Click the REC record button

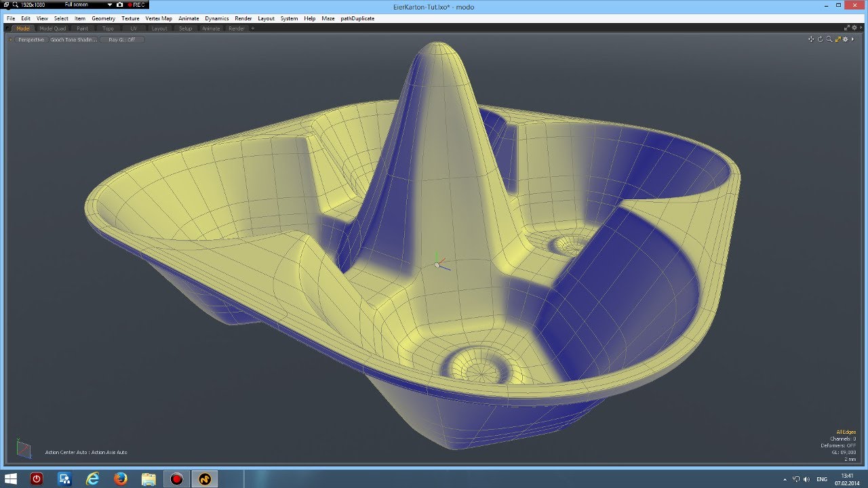[x=137, y=5]
